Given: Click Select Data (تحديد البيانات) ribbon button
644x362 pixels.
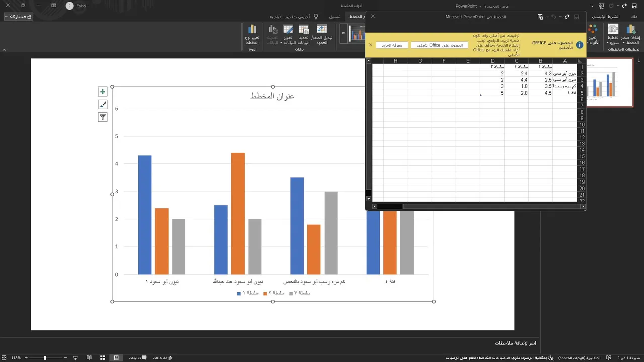Looking at the screenshot, I should (304, 35).
